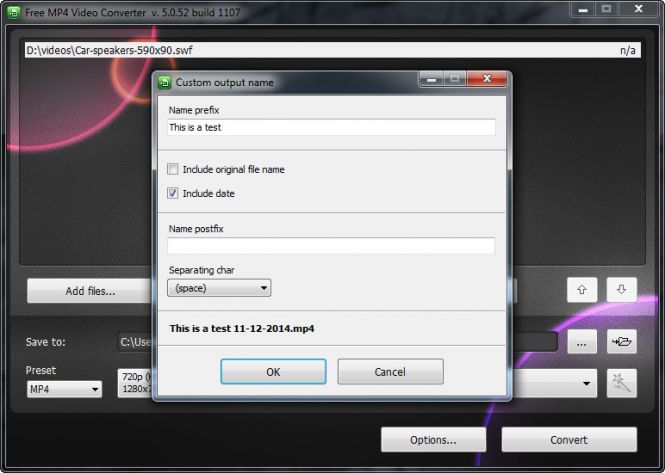The image size is (665, 473).
Task: Enable Include original file name checkbox
Action: [x=173, y=169]
